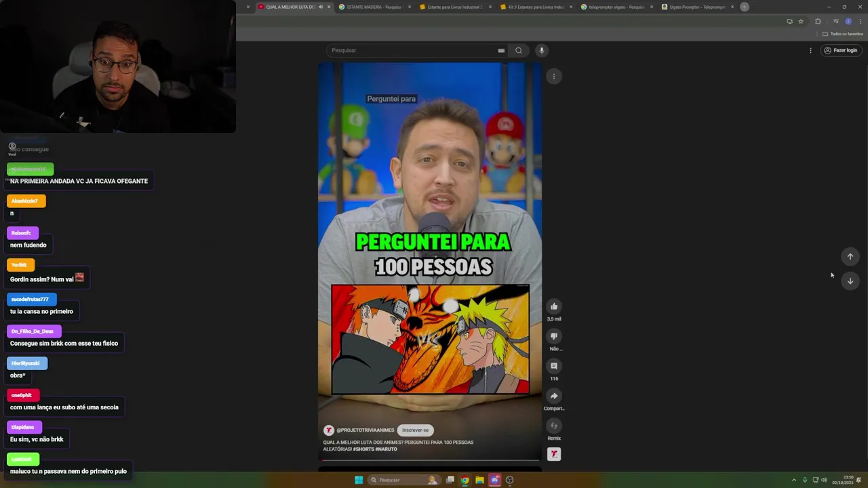Like the short with the thumbs-up icon
Screen dimensions: 868x488
[554, 306]
